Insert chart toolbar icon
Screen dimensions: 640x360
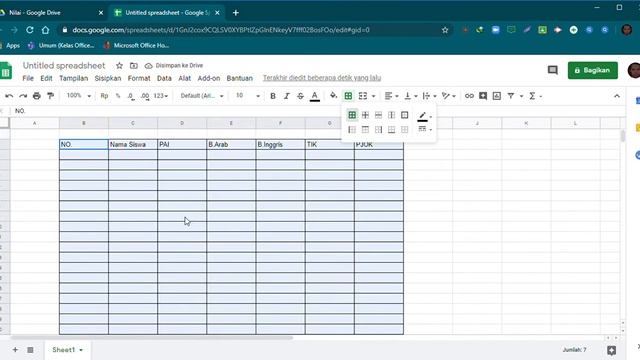coord(497,96)
